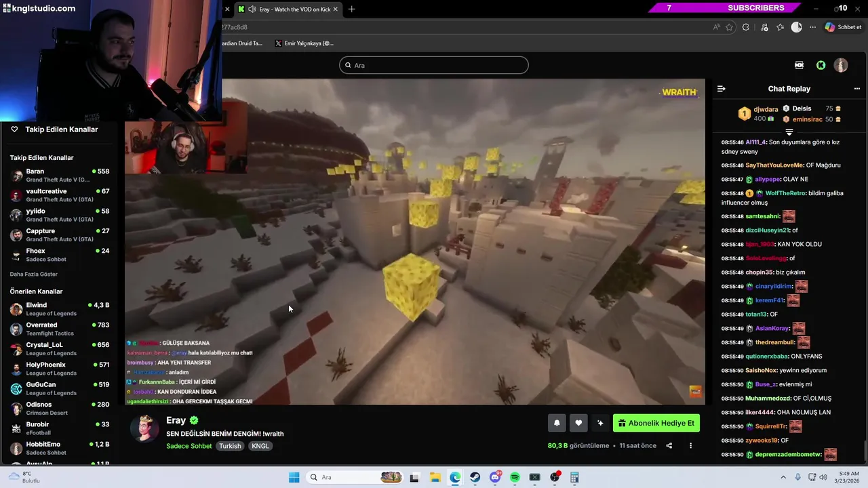Click the read aloud icon in address bar
The height and width of the screenshot is (488, 868).
pyautogui.click(x=717, y=27)
